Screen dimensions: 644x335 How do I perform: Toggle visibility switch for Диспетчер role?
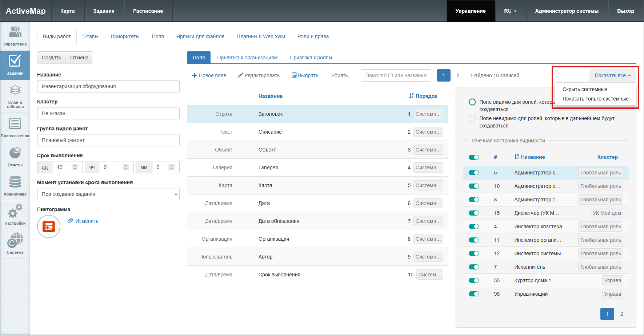point(473,213)
